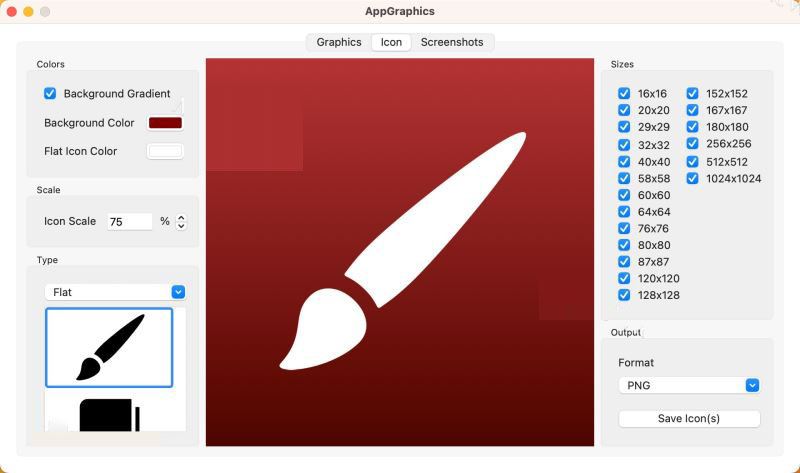This screenshot has width=800, height=473.
Task: Uncheck the 76x76 size
Action: (624, 228)
